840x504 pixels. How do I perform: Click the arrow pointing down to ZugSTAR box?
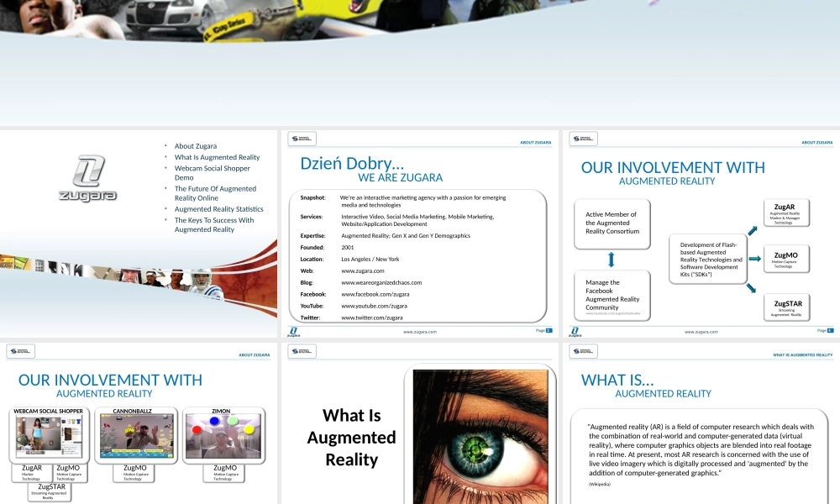(753, 288)
